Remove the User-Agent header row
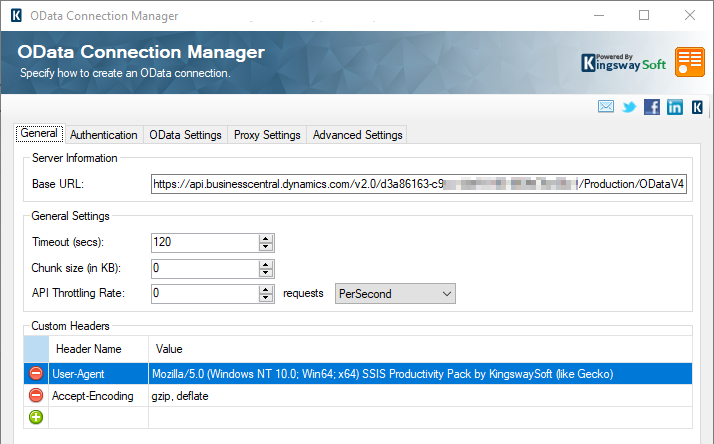The image size is (714, 444). (36, 373)
